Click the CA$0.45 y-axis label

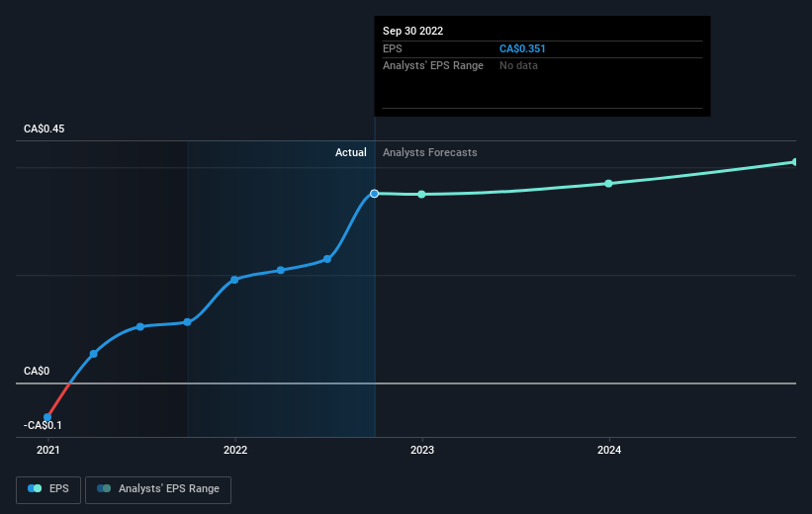(45, 128)
